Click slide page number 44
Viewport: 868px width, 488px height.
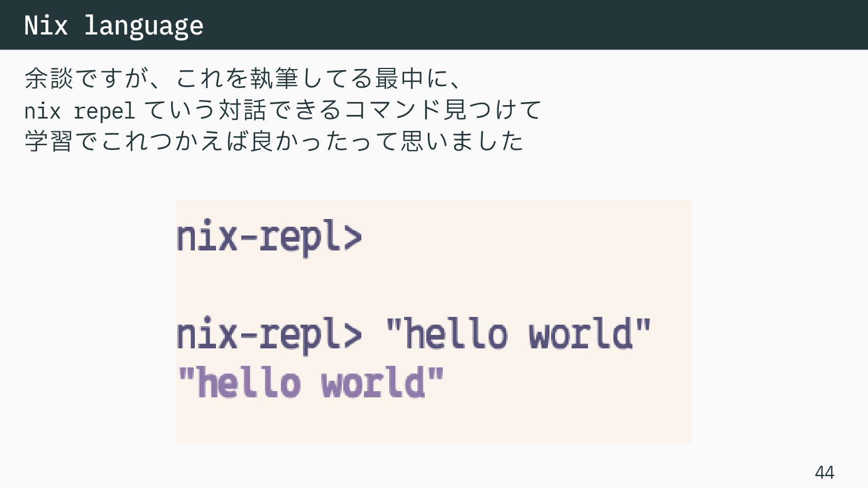point(825,472)
